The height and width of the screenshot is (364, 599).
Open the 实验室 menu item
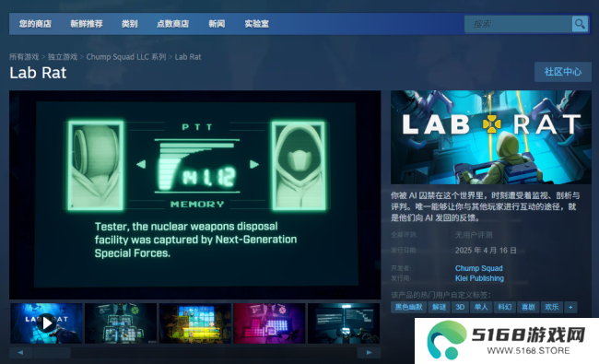[x=257, y=24]
